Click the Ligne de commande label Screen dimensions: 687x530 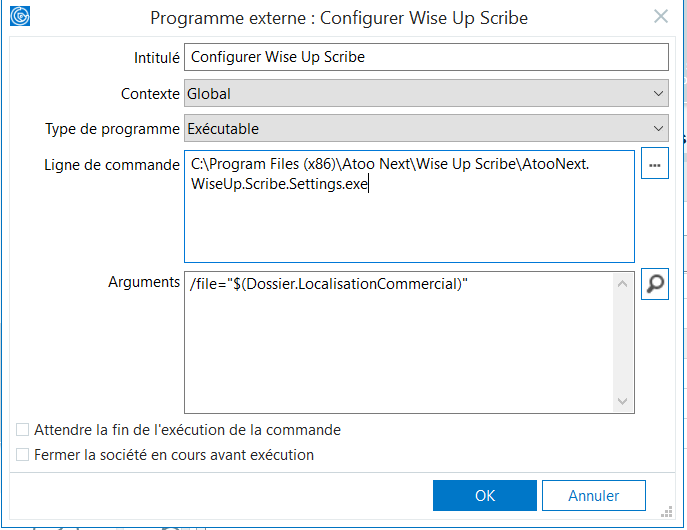point(112,165)
